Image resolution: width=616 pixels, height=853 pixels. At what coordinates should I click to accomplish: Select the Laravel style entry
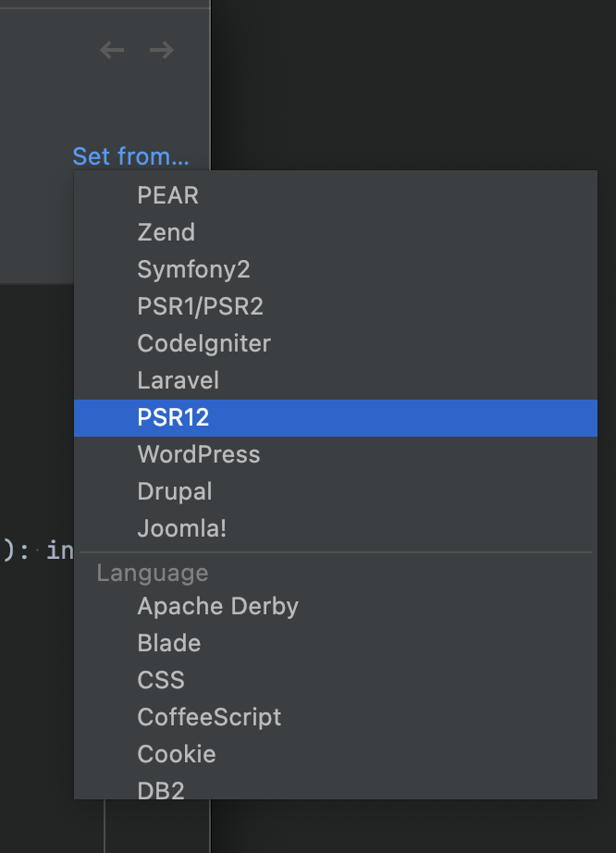click(178, 380)
